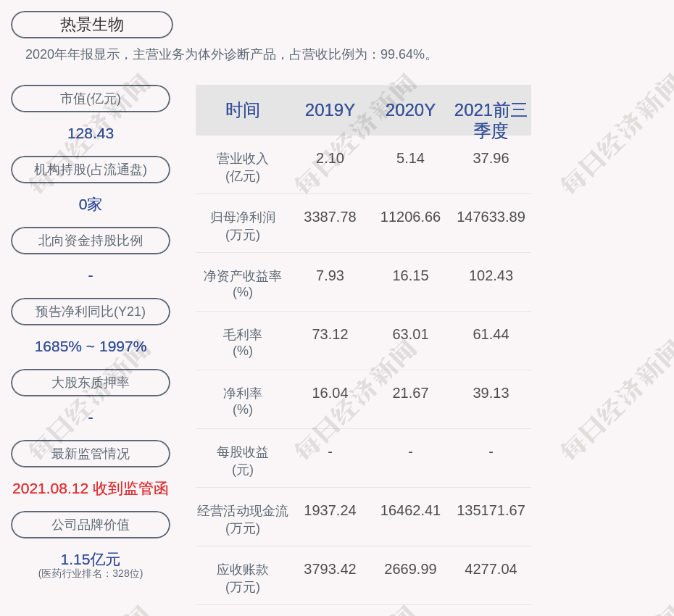Click the 营业收入(亿元) row label
The height and width of the screenshot is (616, 674).
[243, 167]
